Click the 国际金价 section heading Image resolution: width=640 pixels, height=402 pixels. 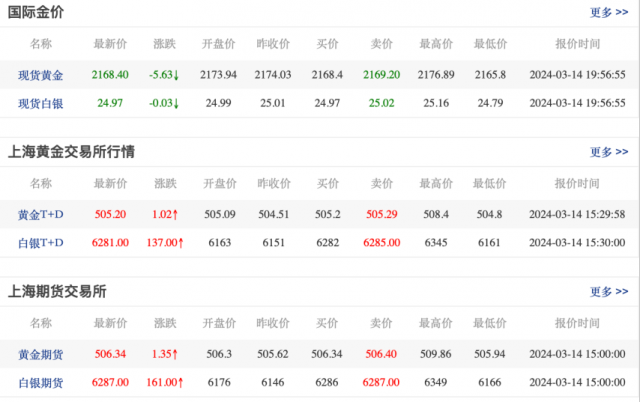point(38,13)
